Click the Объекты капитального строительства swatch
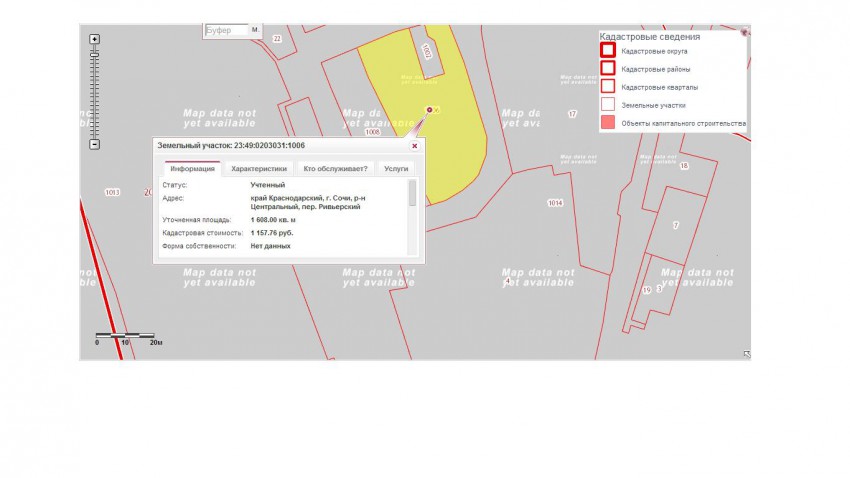 607,123
